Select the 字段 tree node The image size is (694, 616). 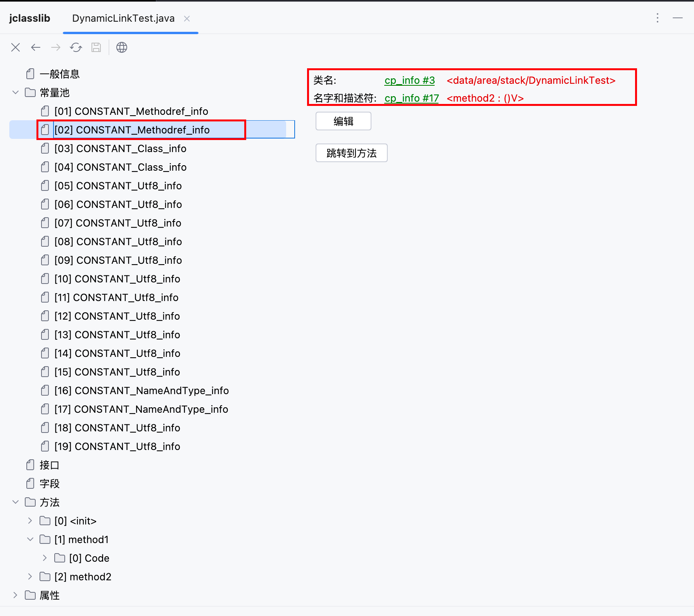[x=50, y=483]
